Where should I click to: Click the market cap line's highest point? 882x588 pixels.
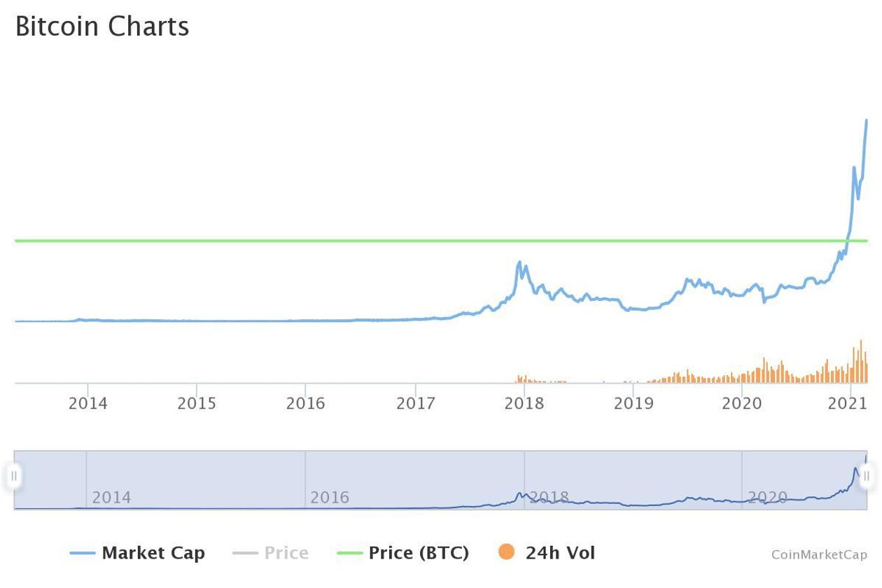click(x=867, y=120)
